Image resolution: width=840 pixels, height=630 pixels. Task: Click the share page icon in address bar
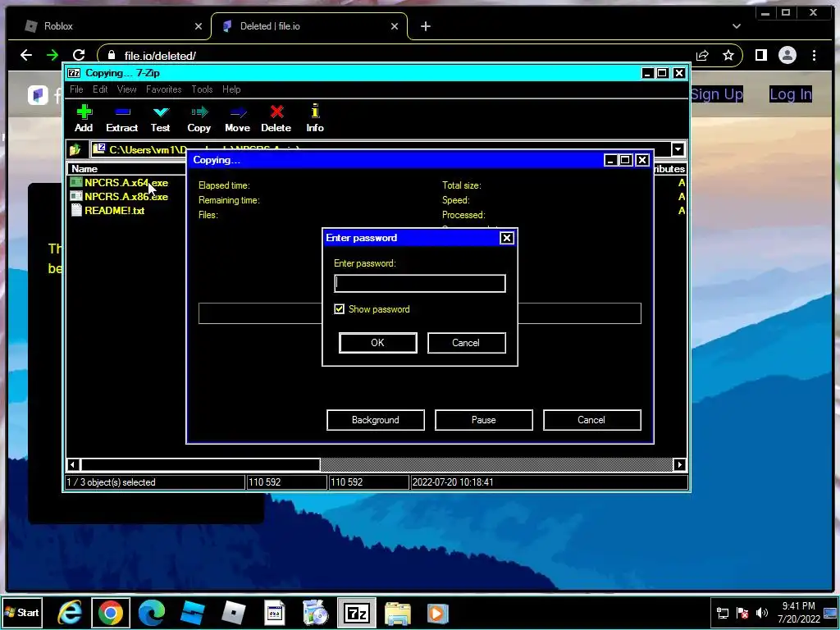pos(702,55)
